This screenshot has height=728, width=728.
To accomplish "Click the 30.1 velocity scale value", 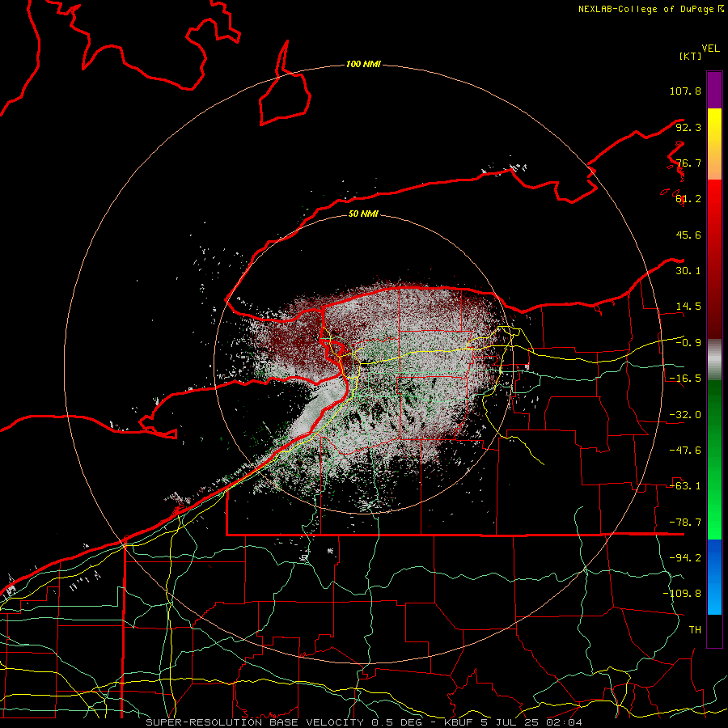I will pyautogui.click(x=688, y=271).
